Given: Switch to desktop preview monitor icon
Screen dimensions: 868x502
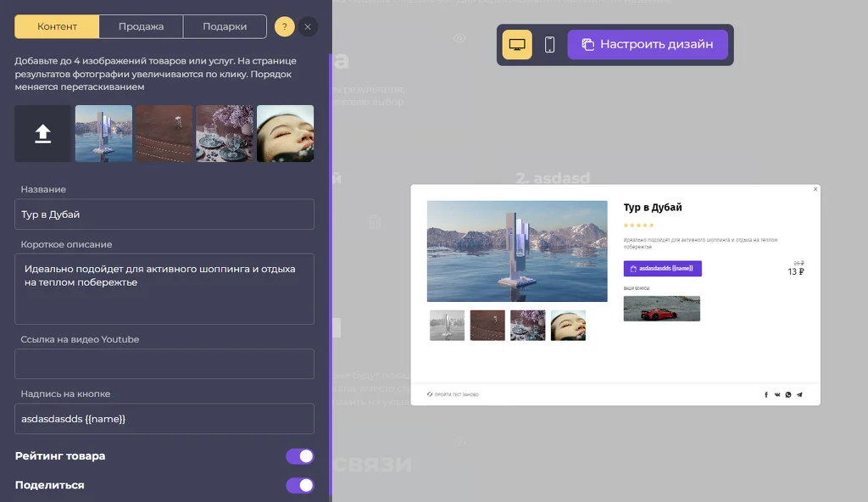Looking at the screenshot, I should click(x=517, y=44).
